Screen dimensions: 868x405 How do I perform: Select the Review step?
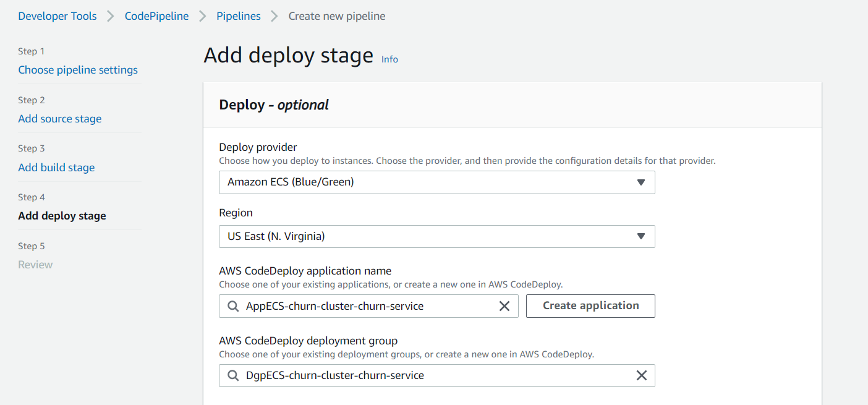(35, 265)
